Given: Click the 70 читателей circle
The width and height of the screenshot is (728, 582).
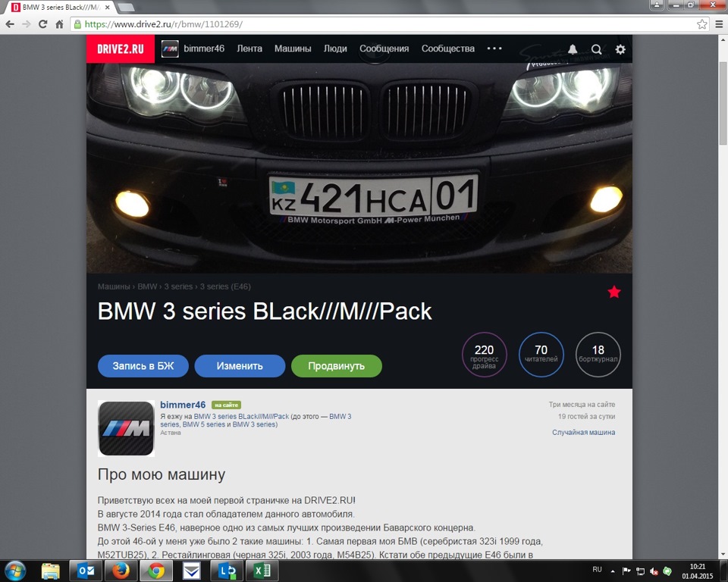Looking at the screenshot, I should (541, 355).
